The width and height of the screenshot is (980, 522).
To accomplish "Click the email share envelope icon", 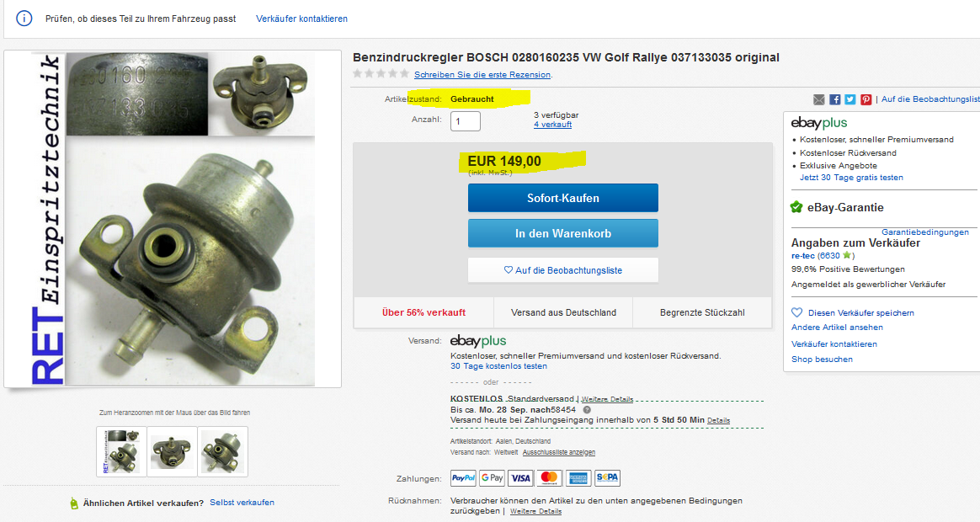I will [x=818, y=99].
